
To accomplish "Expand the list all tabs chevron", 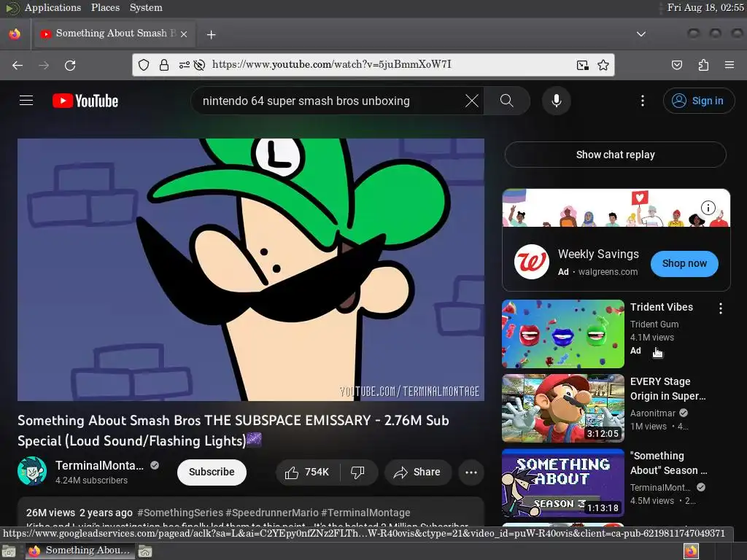I will [641, 34].
